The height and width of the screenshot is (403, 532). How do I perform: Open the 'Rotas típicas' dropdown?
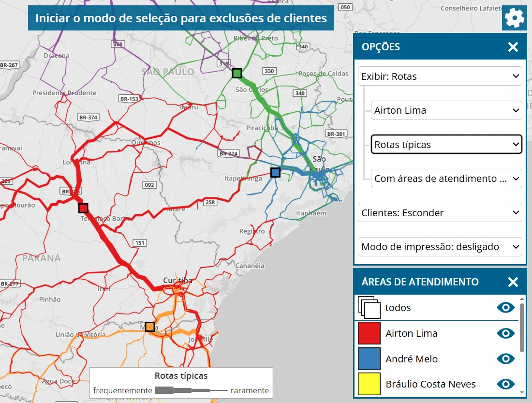click(446, 145)
